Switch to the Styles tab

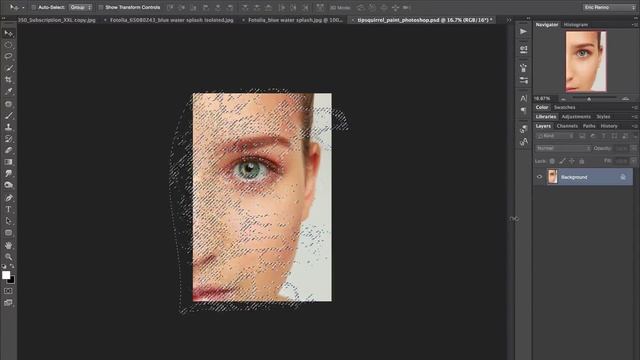coord(603,117)
